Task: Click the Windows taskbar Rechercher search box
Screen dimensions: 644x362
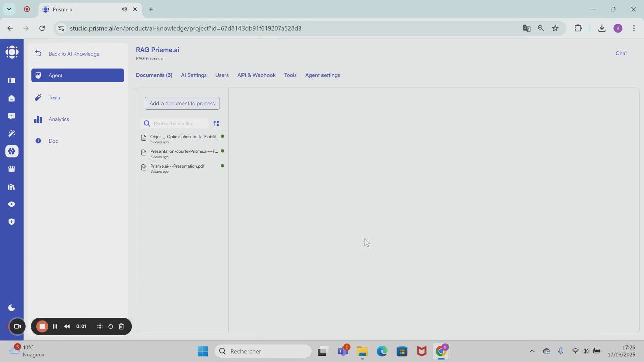Action: pos(263,351)
